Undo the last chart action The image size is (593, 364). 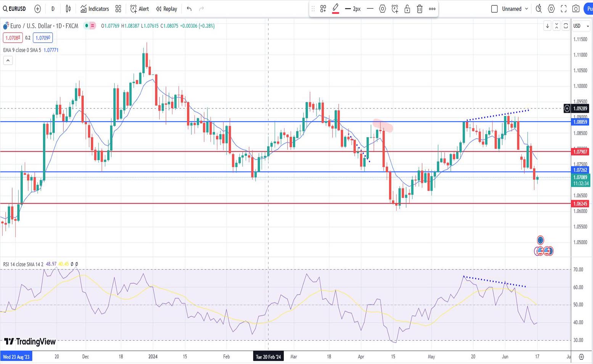pyautogui.click(x=189, y=9)
